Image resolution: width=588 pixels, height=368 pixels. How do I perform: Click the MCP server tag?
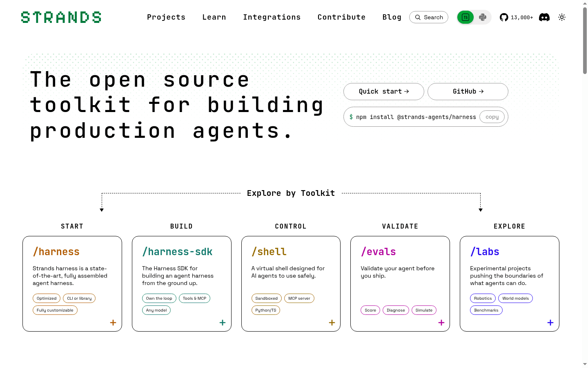pos(299,298)
